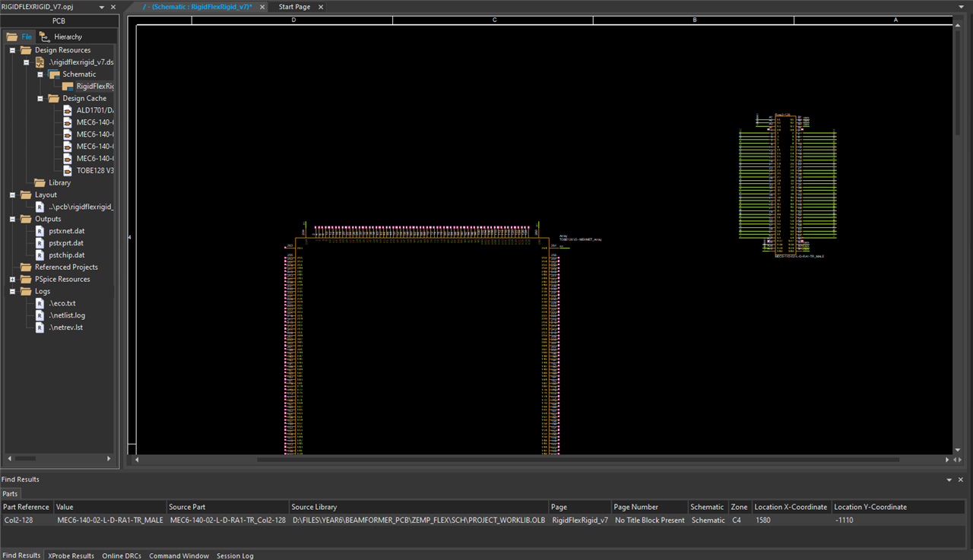Collapse the rigidflexrigid_v7.dsn node
Viewport: 973px width, 560px height.
point(26,62)
